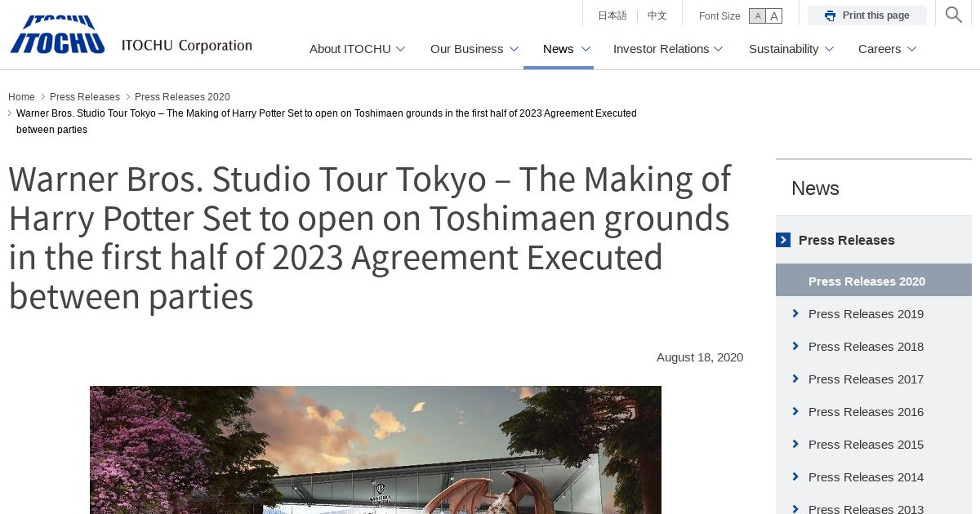Open Press Releases 2020 breadcrumb link
This screenshot has width=980, height=514.
pos(182,97)
